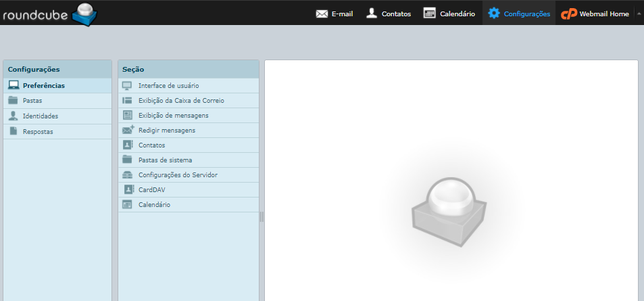Viewport: 644px width, 301px height.
Task: Open Exibição de mensagens section
Action: pos(189,116)
